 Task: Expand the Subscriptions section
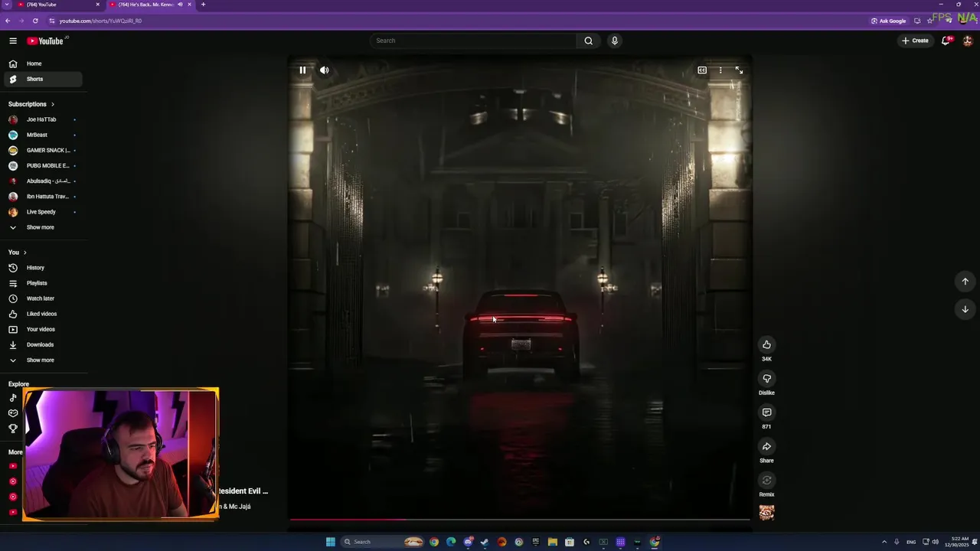tap(31, 104)
